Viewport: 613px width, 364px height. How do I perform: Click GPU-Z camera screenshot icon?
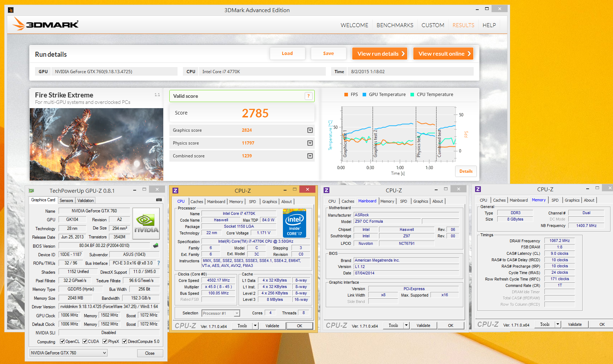(x=159, y=200)
